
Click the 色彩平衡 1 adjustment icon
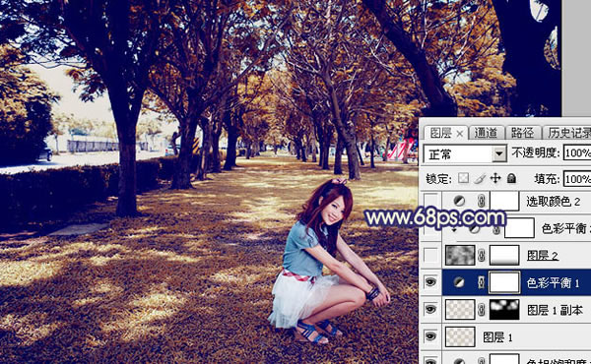tap(459, 282)
